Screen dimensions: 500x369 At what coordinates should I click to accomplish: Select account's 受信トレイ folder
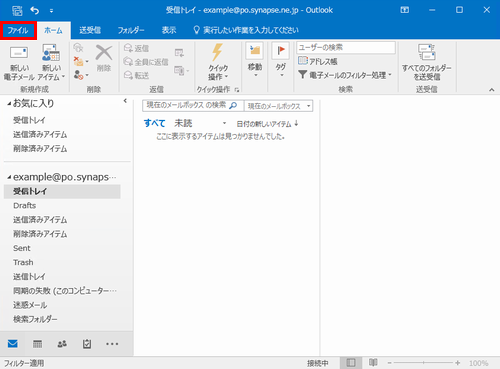(x=62, y=191)
